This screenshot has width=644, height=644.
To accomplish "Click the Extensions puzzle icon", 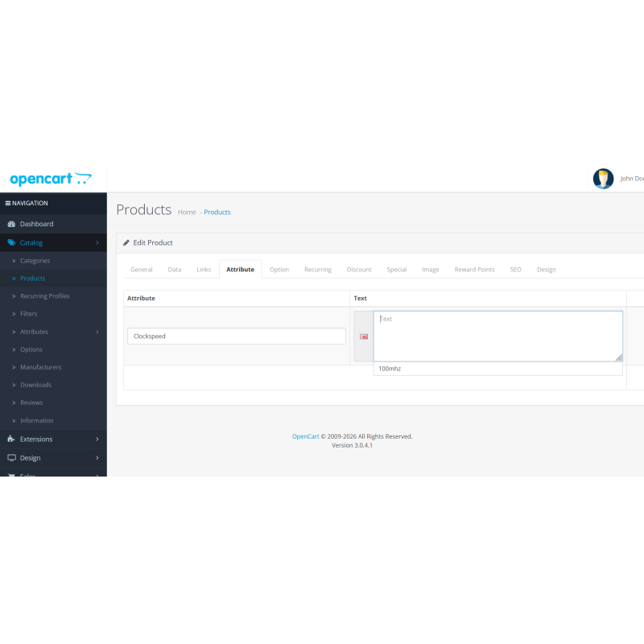I will [11, 440].
